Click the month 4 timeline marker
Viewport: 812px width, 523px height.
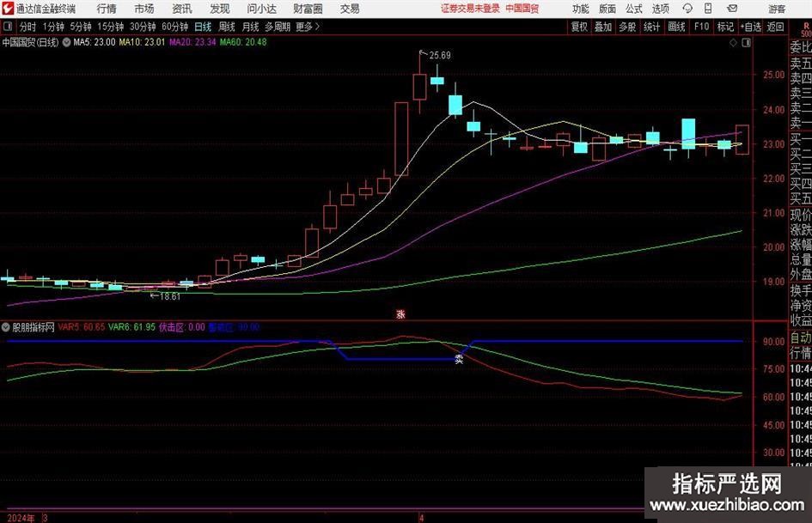422,518
